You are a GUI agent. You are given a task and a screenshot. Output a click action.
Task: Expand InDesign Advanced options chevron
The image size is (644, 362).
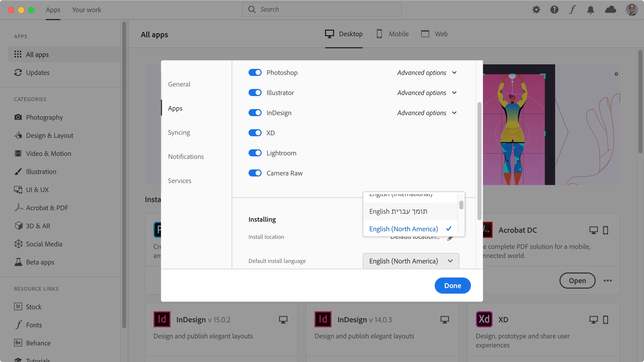[x=454, y=113]
